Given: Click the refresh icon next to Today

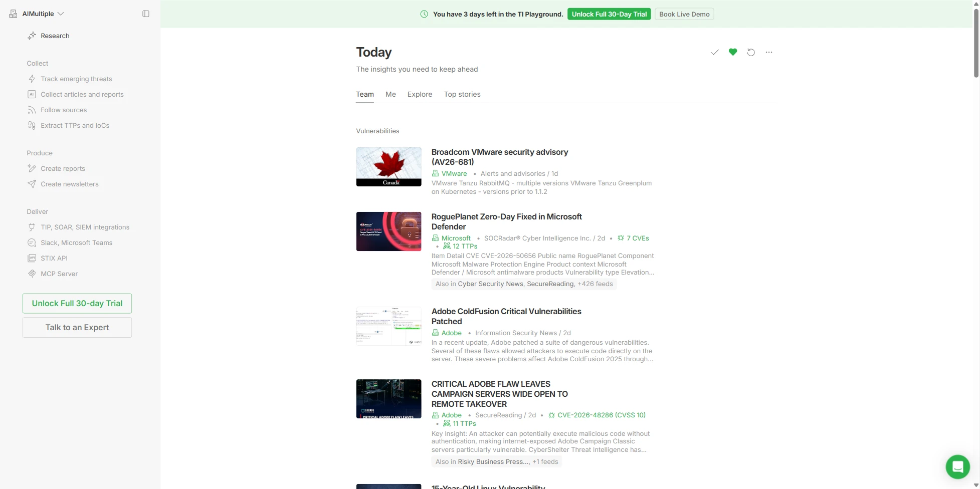Looking at the screenshot, I should pyautogui.click(x=751, y=52).
